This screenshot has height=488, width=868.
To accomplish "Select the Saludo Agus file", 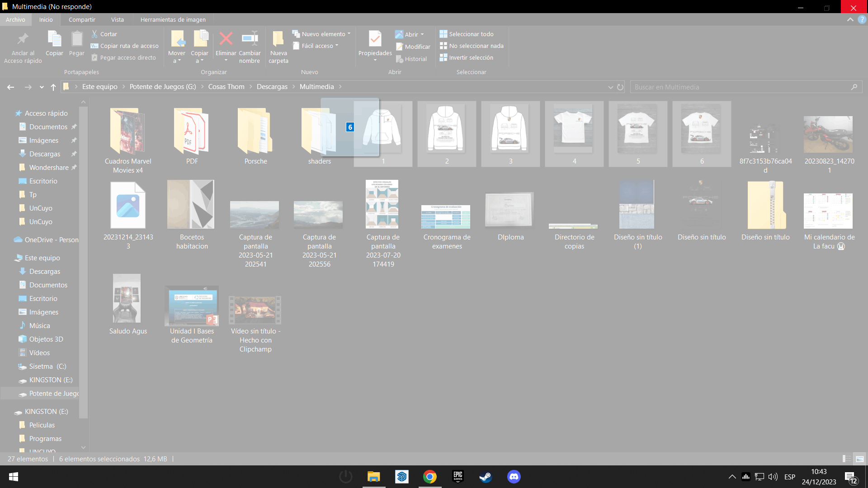I will (128, 304).
